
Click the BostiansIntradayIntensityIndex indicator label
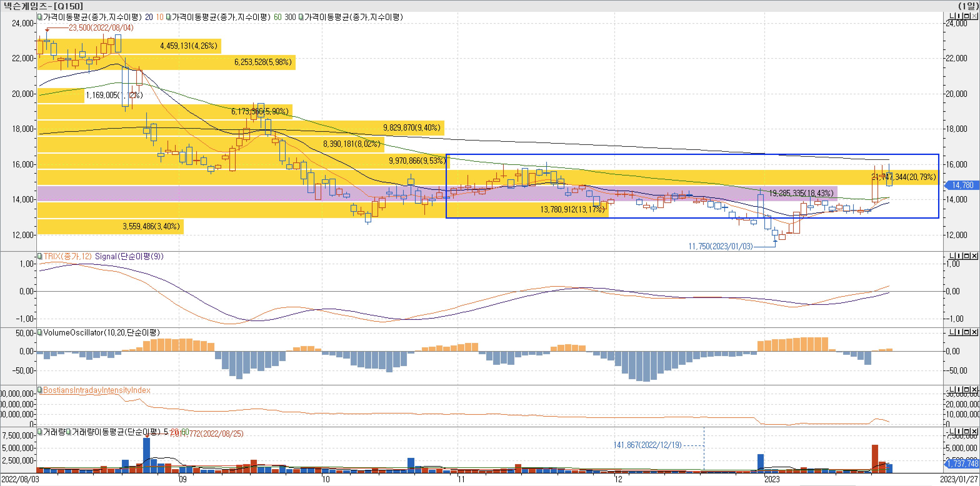click(x=97, y=390)
